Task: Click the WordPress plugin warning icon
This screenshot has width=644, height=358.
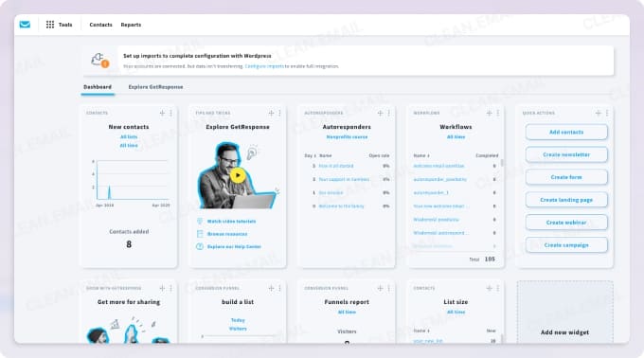Action: 99,61
